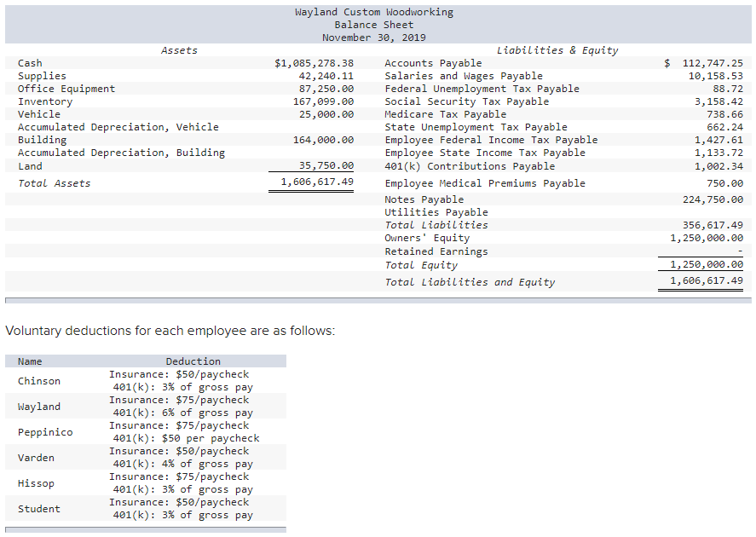Click Federal Unemployment Tax Payable value 88.72
The width and height of the screenshot is (756, 537).
click(x=728, y=89)
